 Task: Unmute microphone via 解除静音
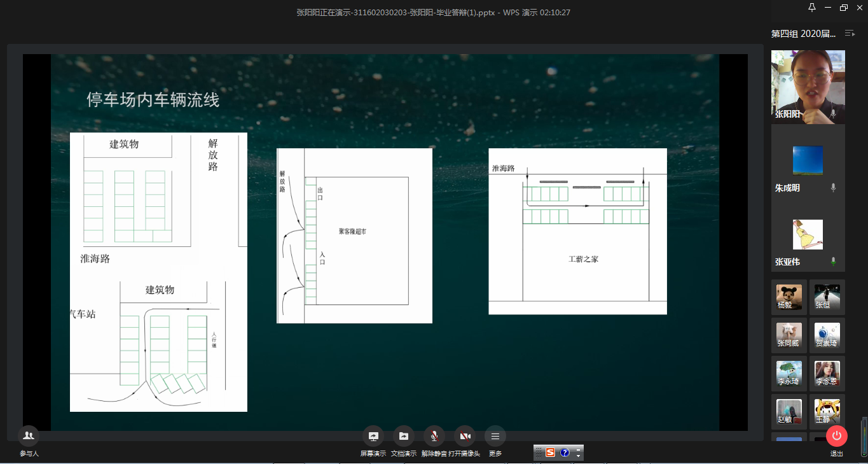434,437
